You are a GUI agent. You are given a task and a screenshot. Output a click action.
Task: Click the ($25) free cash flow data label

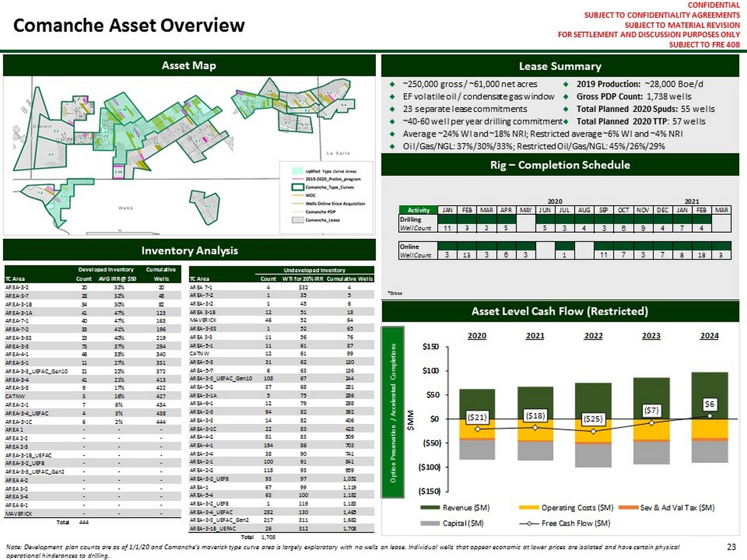coord(593,419)
